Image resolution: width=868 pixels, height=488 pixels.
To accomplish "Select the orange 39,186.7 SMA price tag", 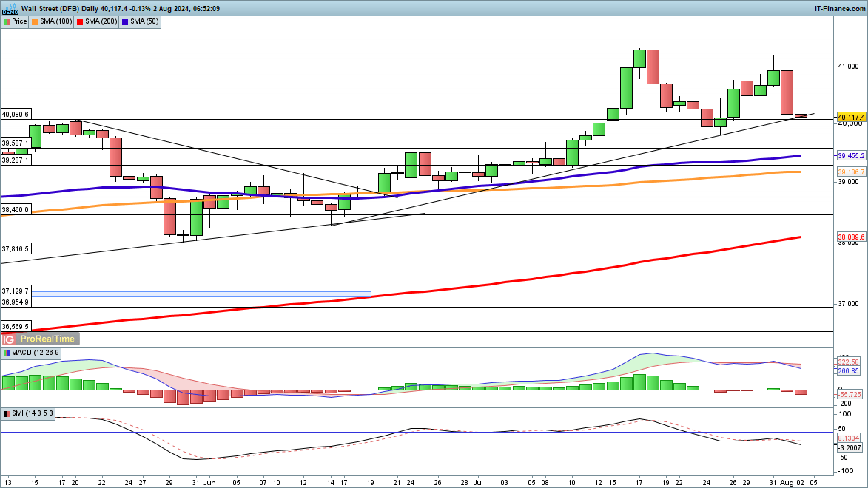I will coord(851,172).
